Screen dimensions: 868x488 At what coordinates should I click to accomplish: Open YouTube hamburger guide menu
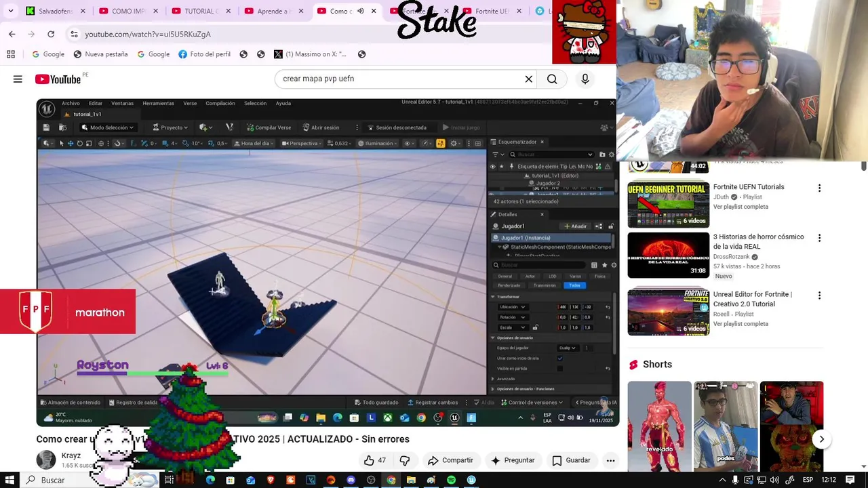[18, 79]
